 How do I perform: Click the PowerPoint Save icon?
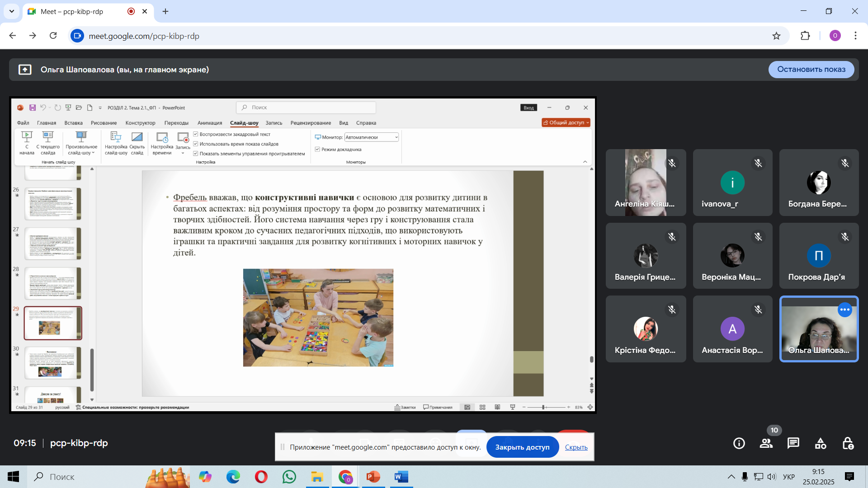pyautogui.click(x=33, y=108)
